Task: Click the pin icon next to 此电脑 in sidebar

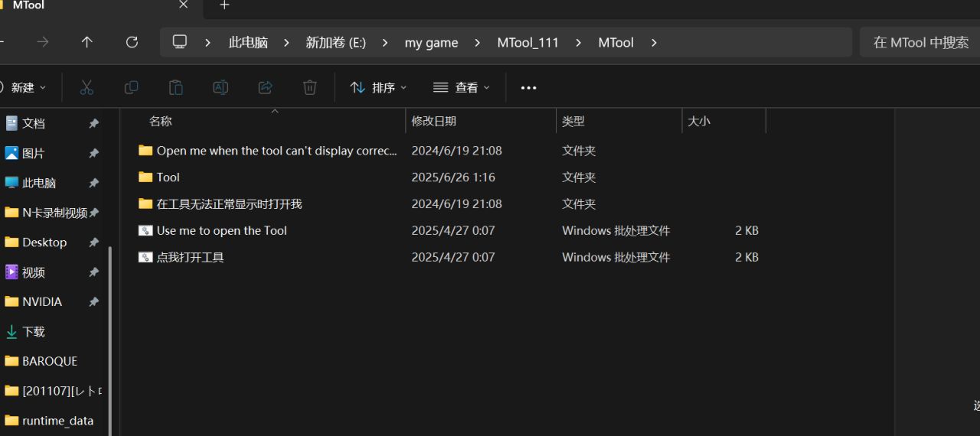Action: pyautogui.click(x=93, y=183)
